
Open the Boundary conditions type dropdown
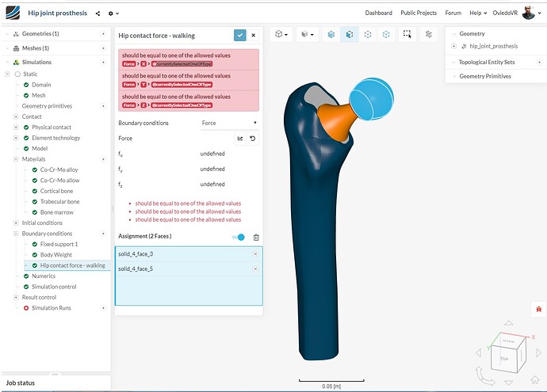(x=229, y=123)
